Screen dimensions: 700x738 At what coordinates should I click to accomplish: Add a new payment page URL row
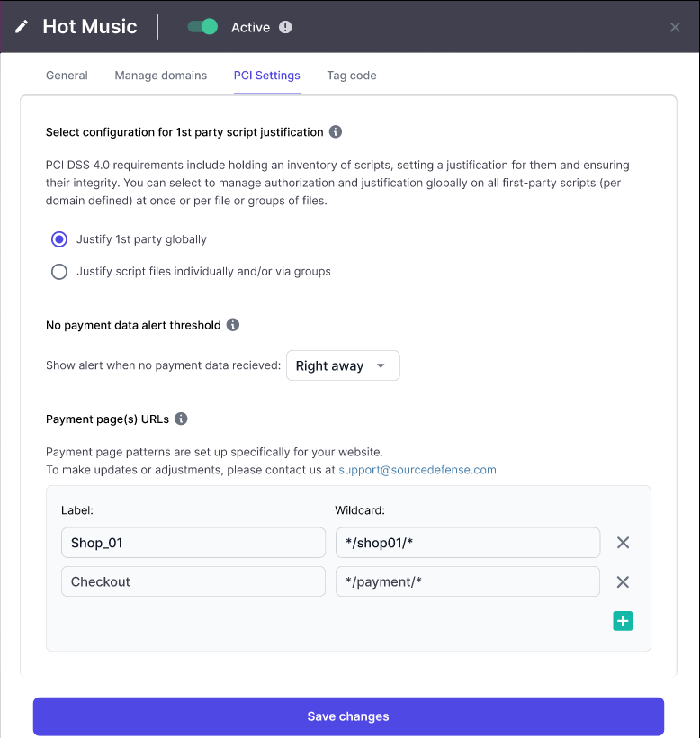(623, 621)
